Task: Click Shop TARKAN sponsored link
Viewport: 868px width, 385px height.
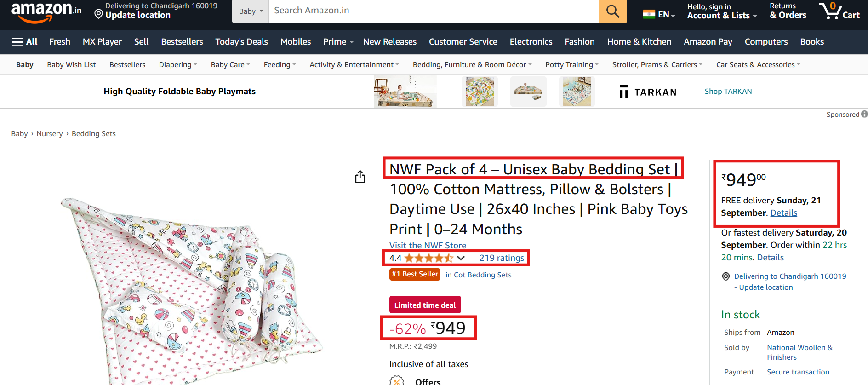Action: coord(728,92)
